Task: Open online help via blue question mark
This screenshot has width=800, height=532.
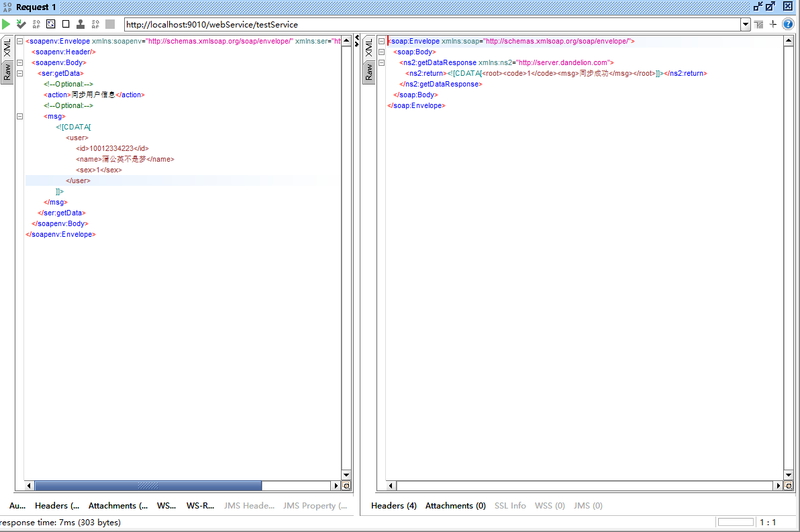Action: (789, 24)
